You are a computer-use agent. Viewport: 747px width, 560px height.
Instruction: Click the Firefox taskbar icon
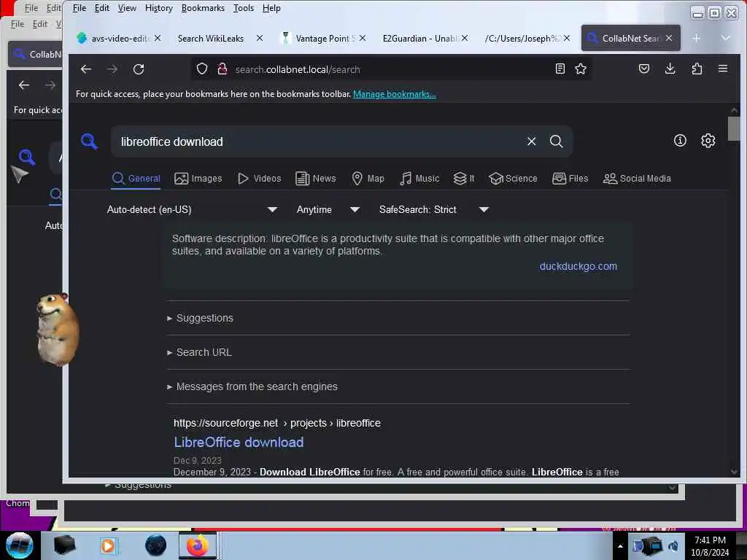pyautogui.click(x=198, y=545)
